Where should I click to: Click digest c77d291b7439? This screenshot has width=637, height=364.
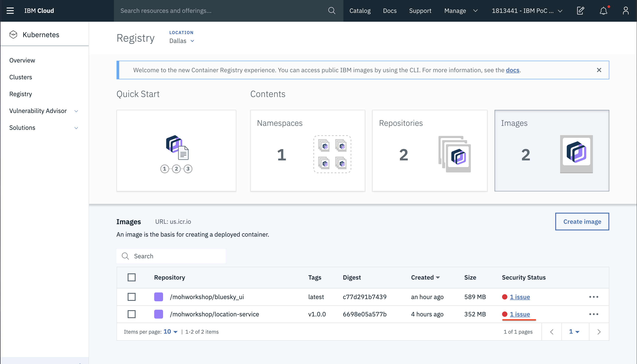[x=364, y=297]
